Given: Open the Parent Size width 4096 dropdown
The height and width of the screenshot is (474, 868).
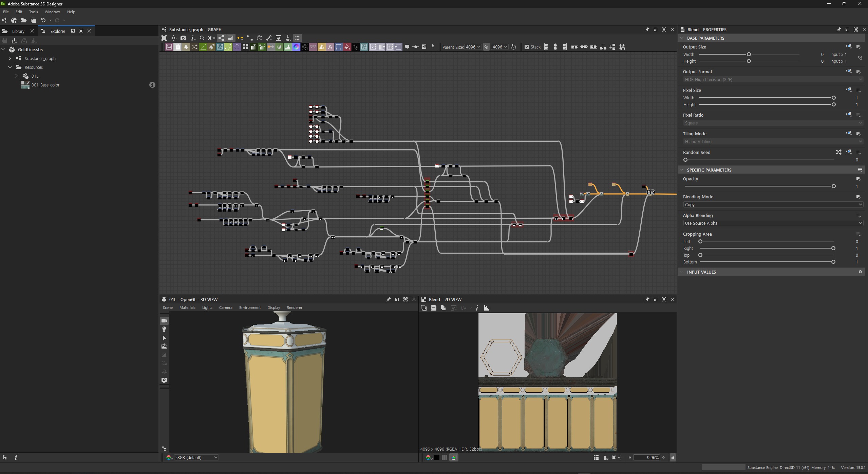Looking at the screenshot, I should click(x=473, y=47).
